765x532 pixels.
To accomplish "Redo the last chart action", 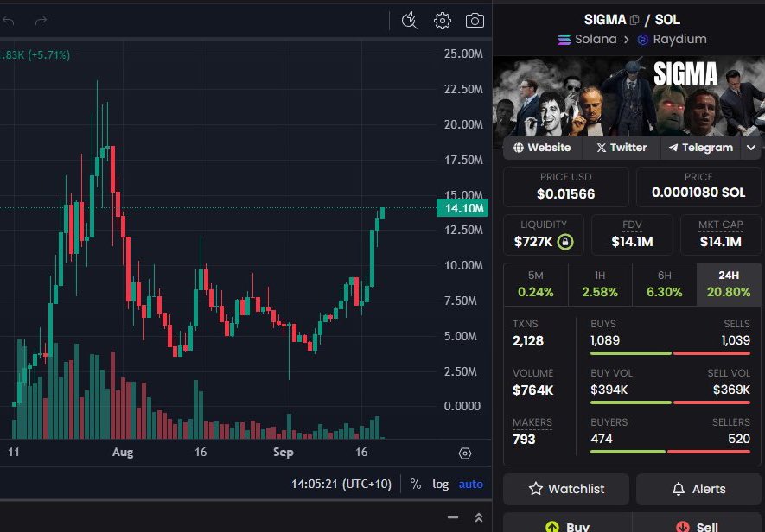I will pyautogui.click(x=41, y=21).
